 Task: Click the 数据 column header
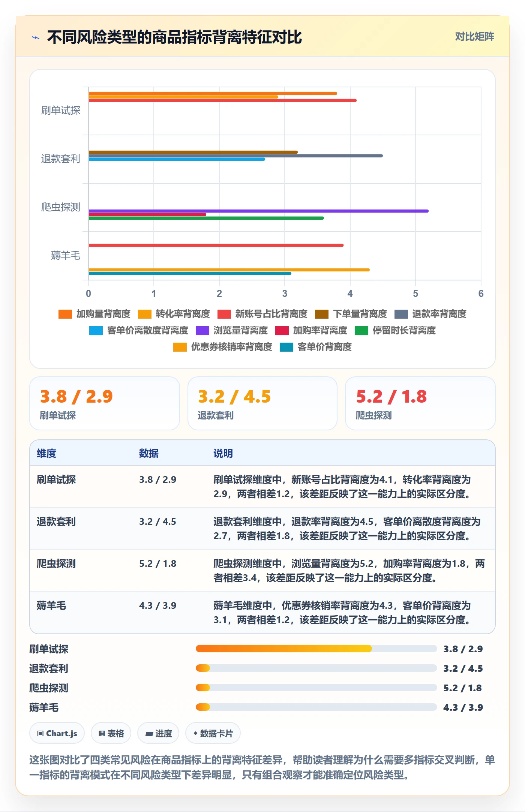point(149,453)
